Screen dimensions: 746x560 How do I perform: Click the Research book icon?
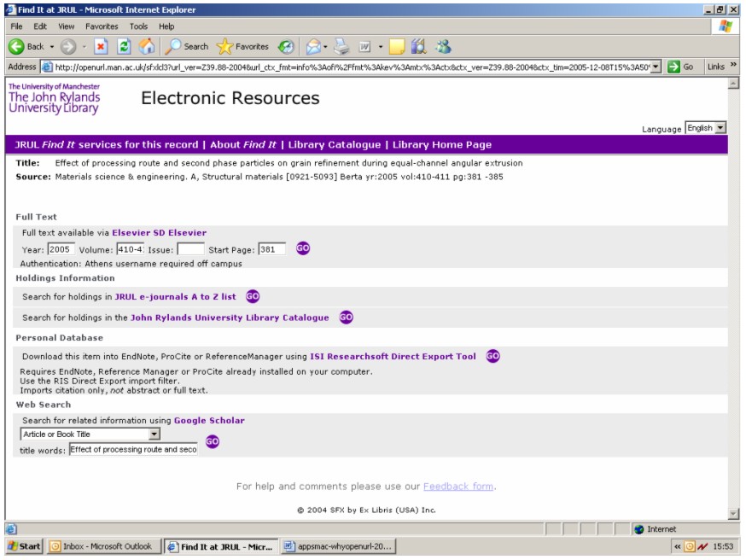pos(419,47)
